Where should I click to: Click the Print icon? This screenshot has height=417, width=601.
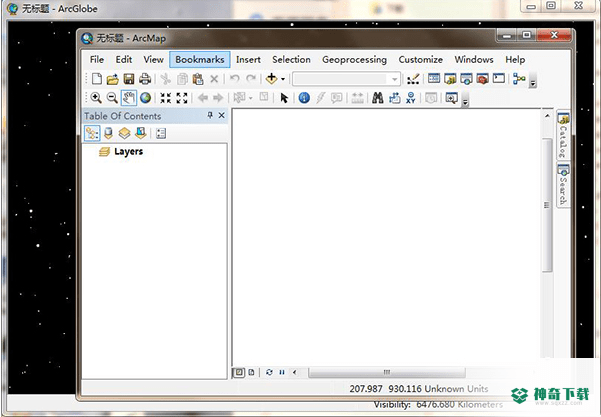pos(145,79)
